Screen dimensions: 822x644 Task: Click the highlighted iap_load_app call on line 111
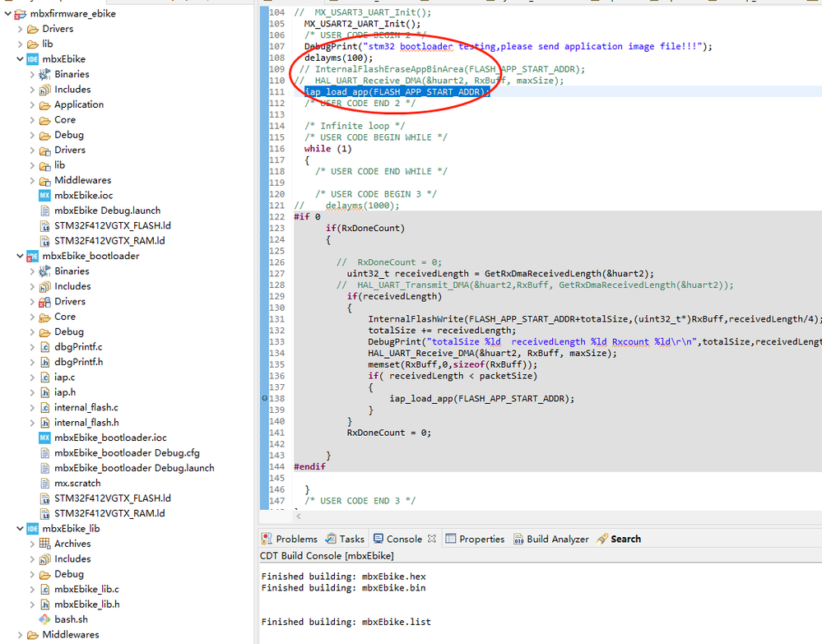click(397, 91)
